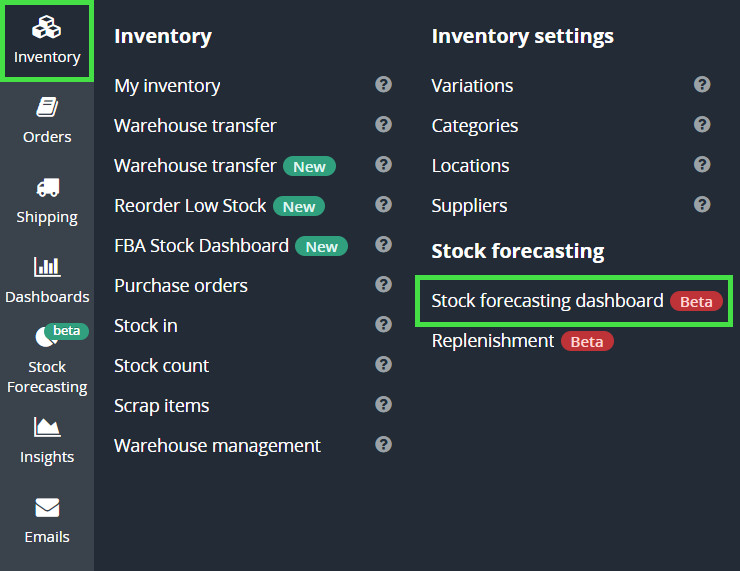Show help for Suppliers setting
This screenshot has width=740, height=571.
point(702,205)
